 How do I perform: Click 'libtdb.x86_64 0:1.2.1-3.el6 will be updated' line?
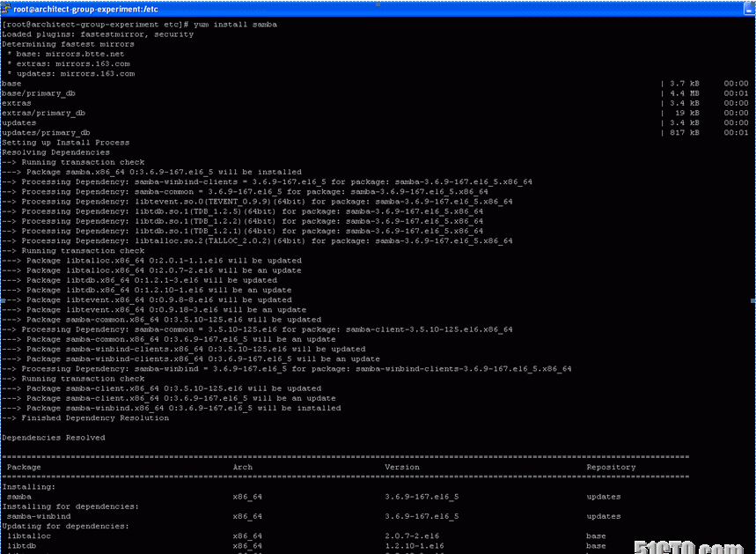[x=140, y=280]
